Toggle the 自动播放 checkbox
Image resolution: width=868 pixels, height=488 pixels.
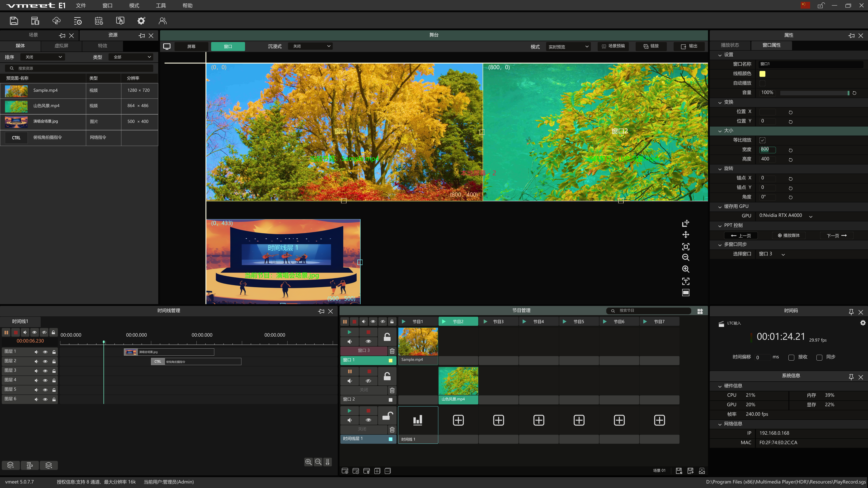pyautogui.click(x=762, y=83)
